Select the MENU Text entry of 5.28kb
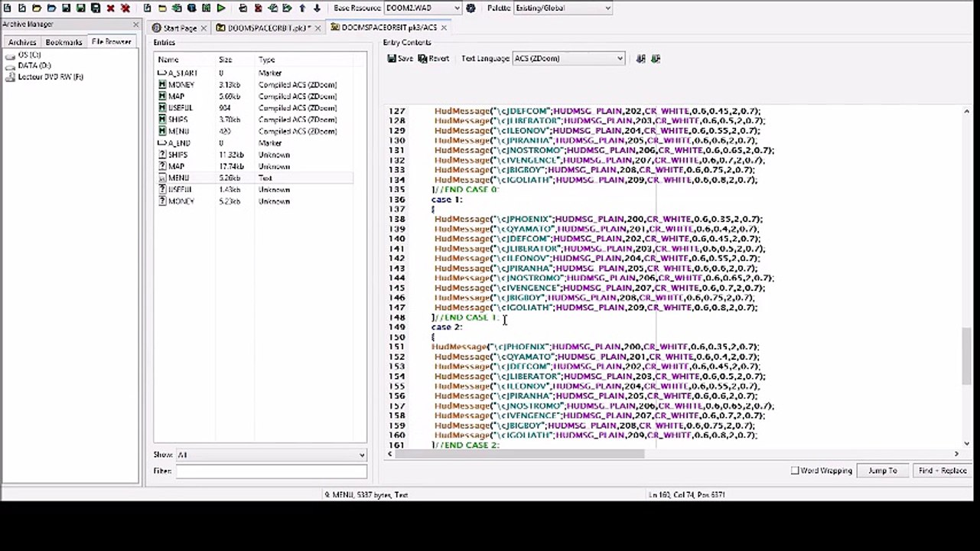980x551 pixels. 254,178
